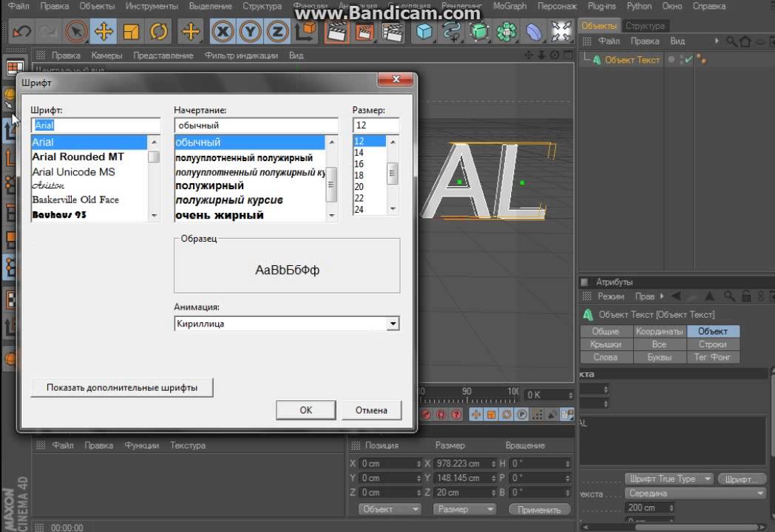Open the Структура menu
Image resolution: width=775 pixels, height=532 pixels.
[262, 6]
